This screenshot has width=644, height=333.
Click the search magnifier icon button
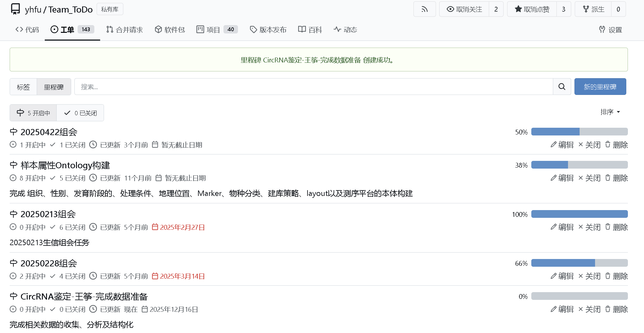click(562, 87)
